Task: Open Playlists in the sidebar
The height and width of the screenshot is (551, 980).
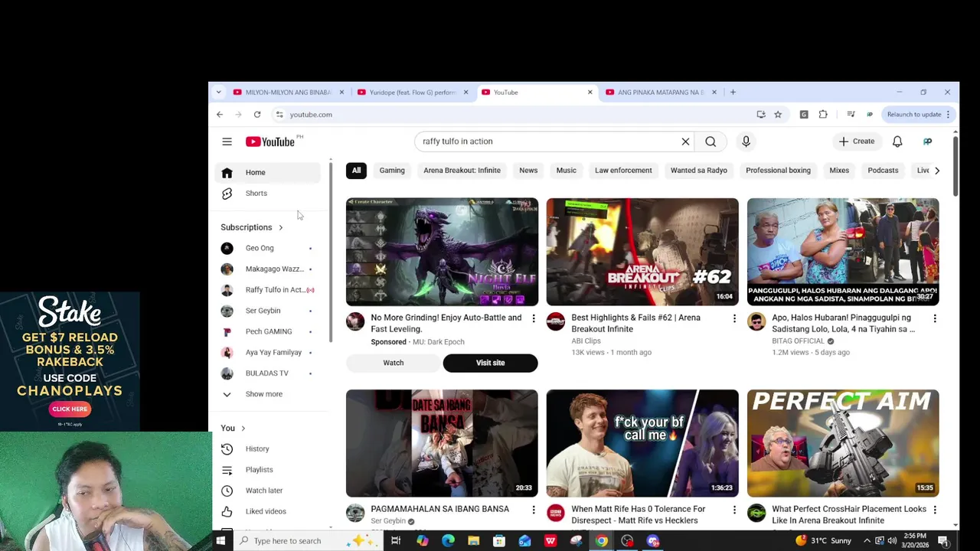Action: click(268, 470)
